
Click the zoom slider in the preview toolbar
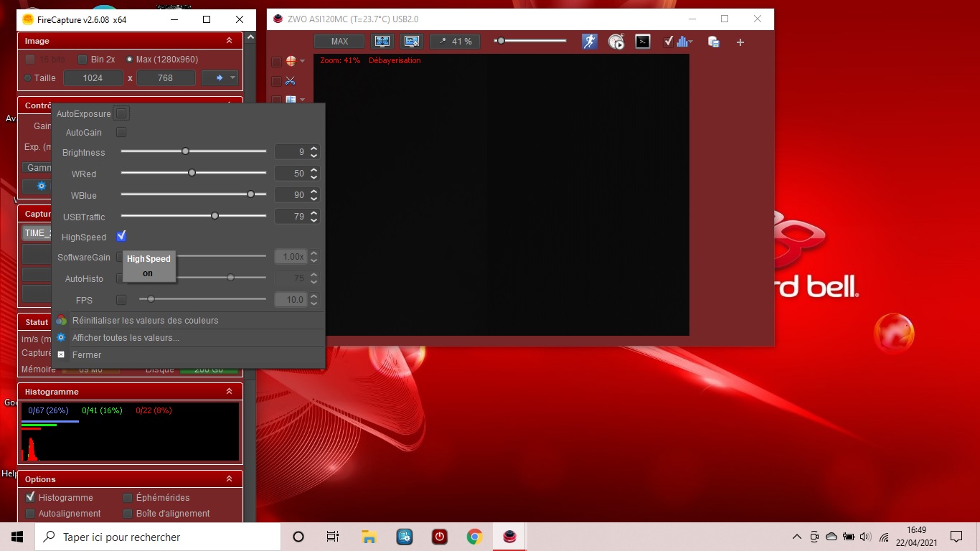(531, 41)
